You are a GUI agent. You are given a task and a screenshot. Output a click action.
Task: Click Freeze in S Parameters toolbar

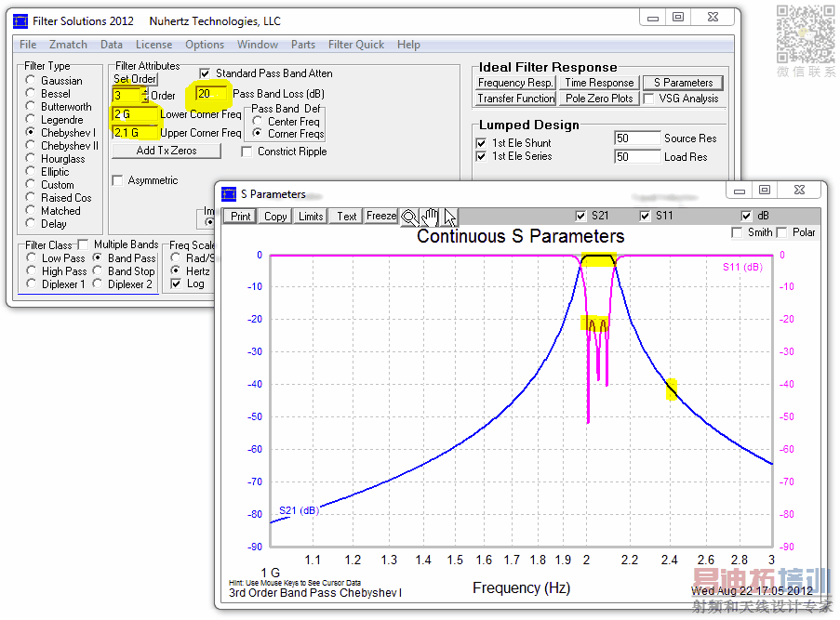[x=381, y=217]
